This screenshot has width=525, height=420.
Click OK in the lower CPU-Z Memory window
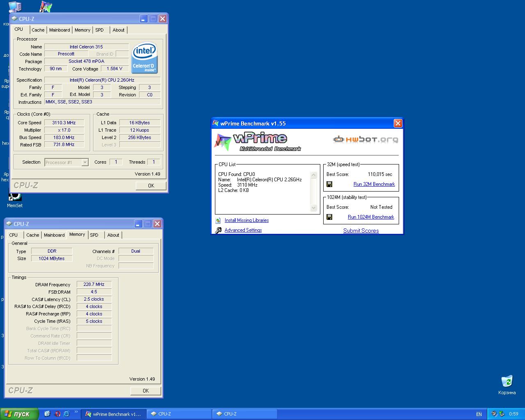146,391
